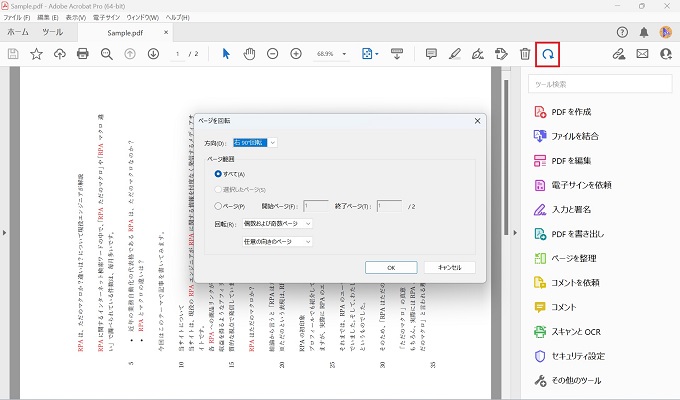The width and height of the screenshot is (680, 400).
Task: Open the find text magnifier tool
Action: 106,54
